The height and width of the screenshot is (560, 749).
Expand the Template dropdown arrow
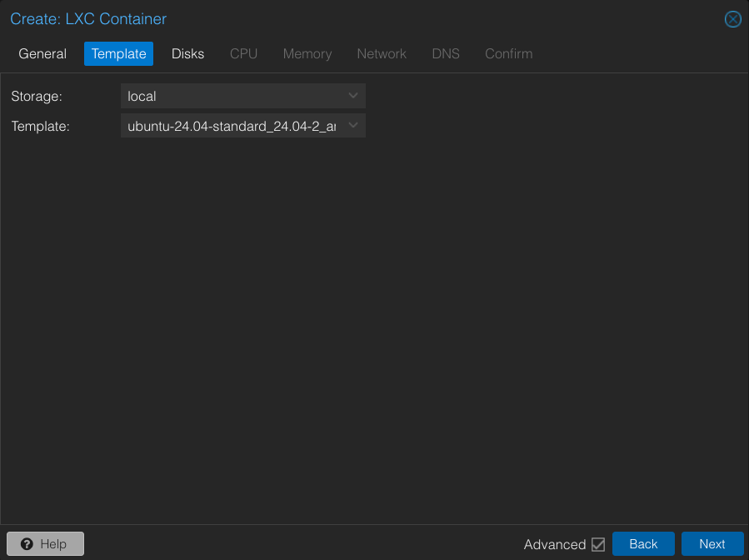tap(353, 125)
